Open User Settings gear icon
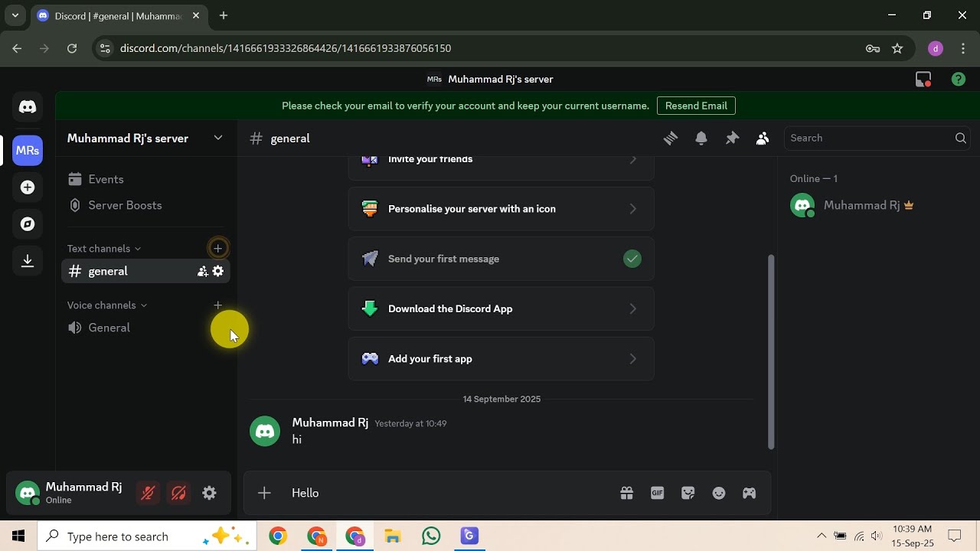Viewport: 980px width, 551px height. tap(209, 493)
